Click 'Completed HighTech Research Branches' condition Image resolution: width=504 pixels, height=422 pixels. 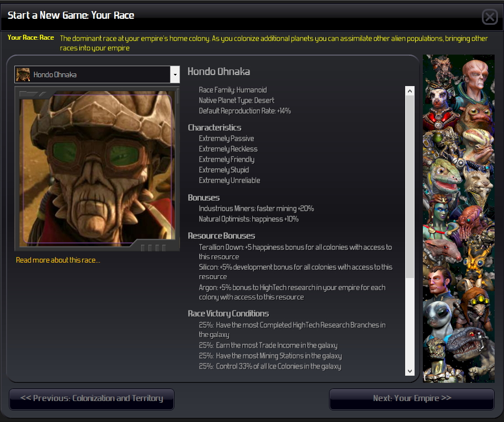click(292, 330)
